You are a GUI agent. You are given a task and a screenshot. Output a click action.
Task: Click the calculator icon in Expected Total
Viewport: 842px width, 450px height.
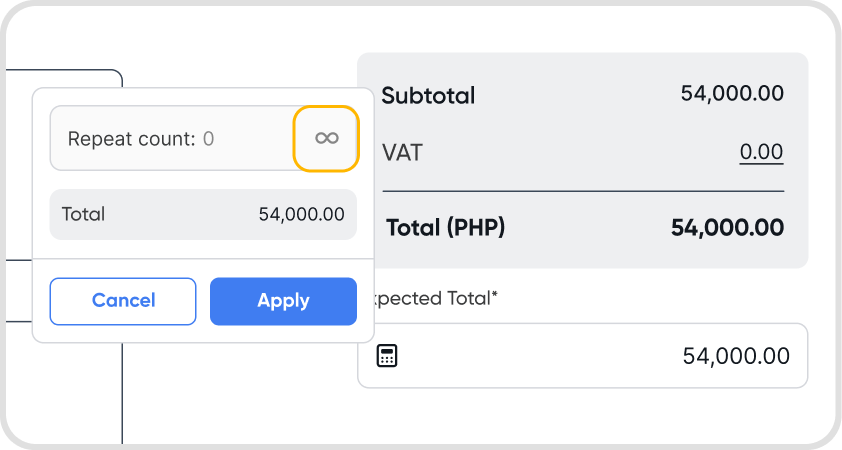[387, 356]
